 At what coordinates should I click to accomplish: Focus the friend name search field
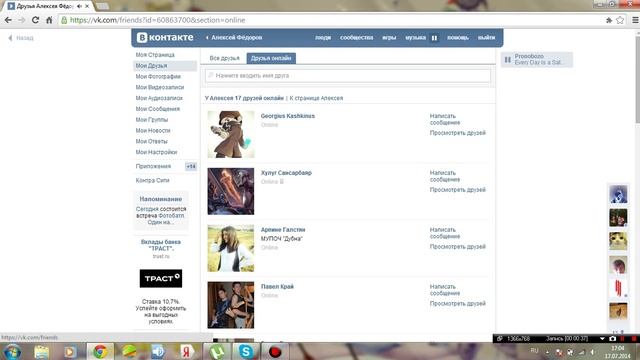(x=348, y=76)
